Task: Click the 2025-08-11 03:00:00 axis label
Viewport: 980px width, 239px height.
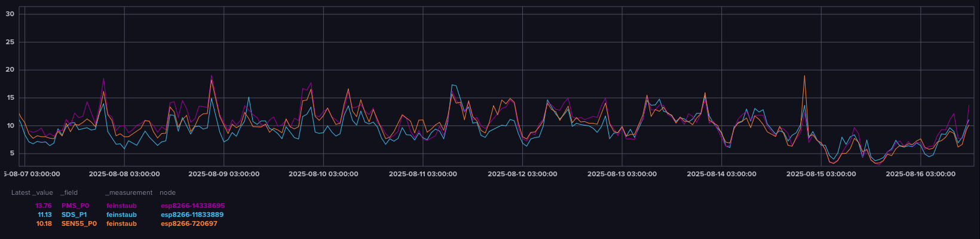Action: click(x=422, y=174)
